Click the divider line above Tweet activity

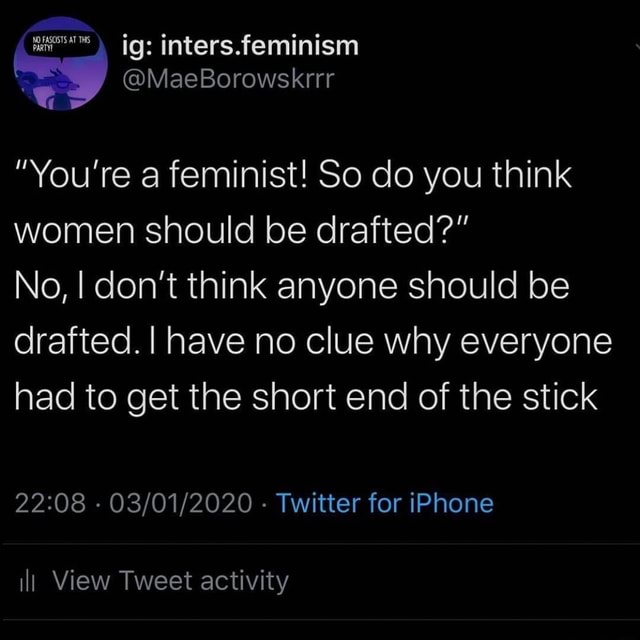320,545
